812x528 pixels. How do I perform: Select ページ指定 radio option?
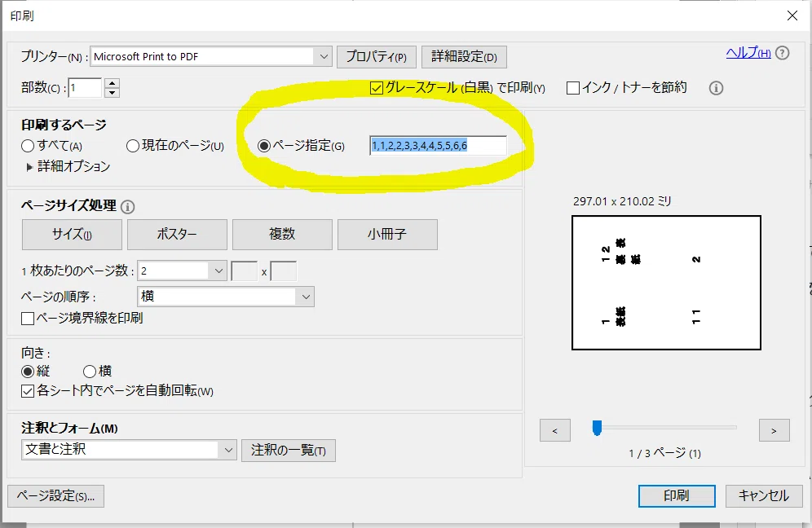pyautogui.click(x=263, y=146)
